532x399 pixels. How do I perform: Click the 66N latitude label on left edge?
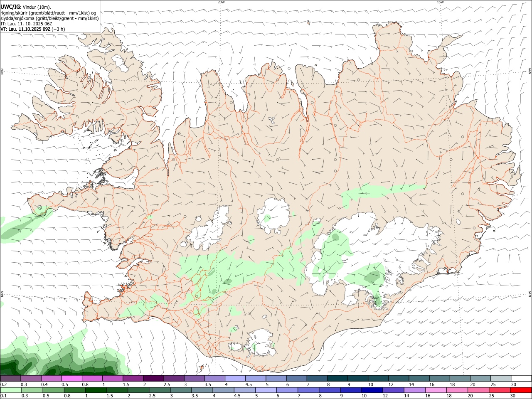click(x=2, y=71)
